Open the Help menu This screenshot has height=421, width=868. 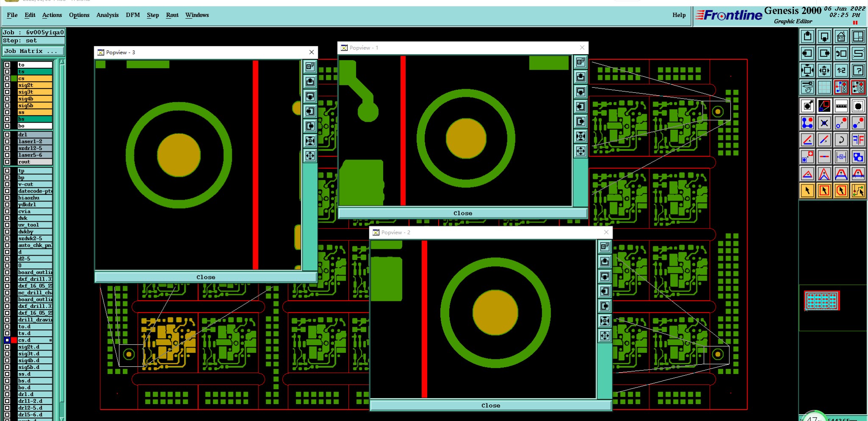pyautogui.click(x=679, y=15)
